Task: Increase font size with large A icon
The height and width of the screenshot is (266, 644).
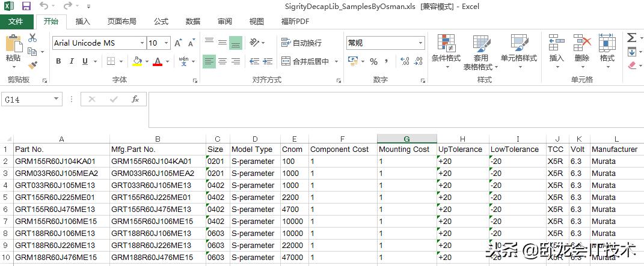Action: coord(178,43)
